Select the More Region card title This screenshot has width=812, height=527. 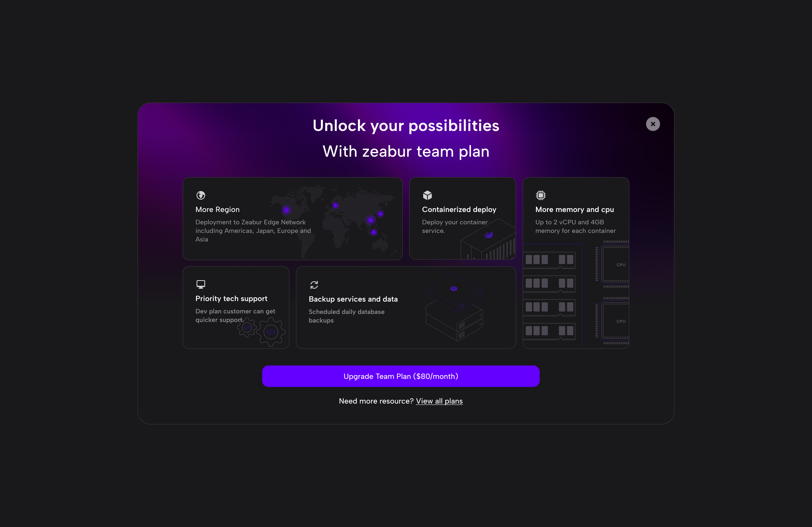tap(217, 209)
